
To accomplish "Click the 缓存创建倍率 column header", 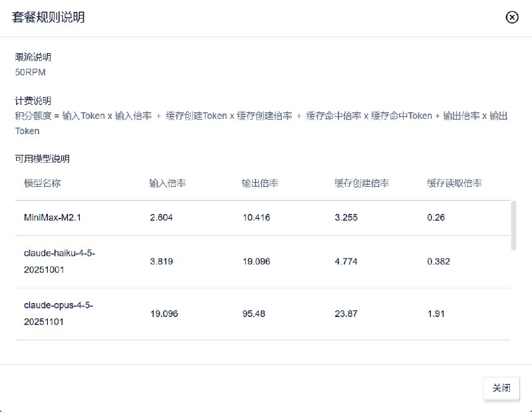I will [x=362, y=182].
